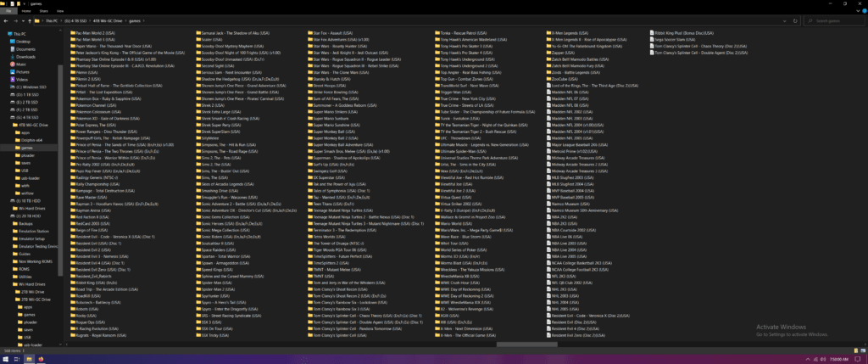Select (I:) 10 TB HDD drive
This screenshot has width=868, height=364.
coord(25,200)
